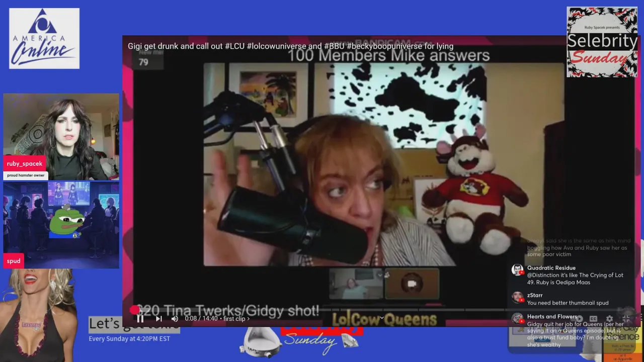Screen dimensions: 644x362
Task: Skip to the next video
Action: pos(158,318)
